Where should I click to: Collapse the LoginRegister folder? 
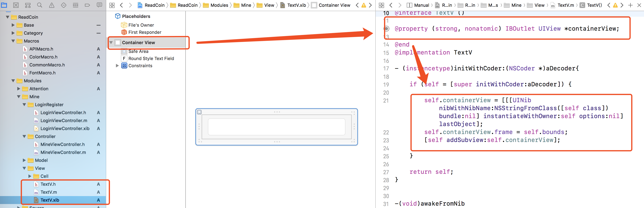click(24, 105)
